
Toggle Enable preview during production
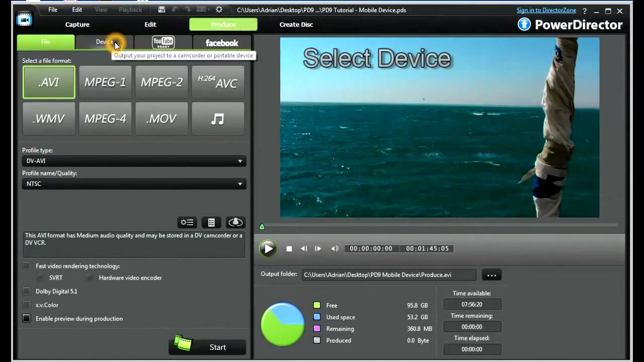pyautogui.click(x=27, y=318)
